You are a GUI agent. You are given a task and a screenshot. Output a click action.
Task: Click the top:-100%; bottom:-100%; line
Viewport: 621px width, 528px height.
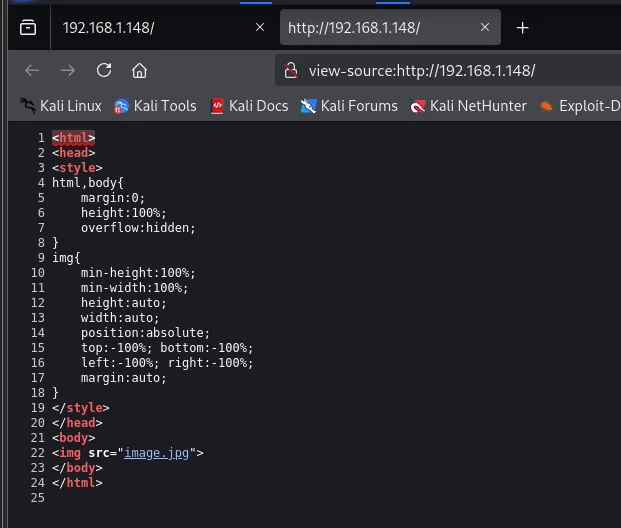(167, 348)
